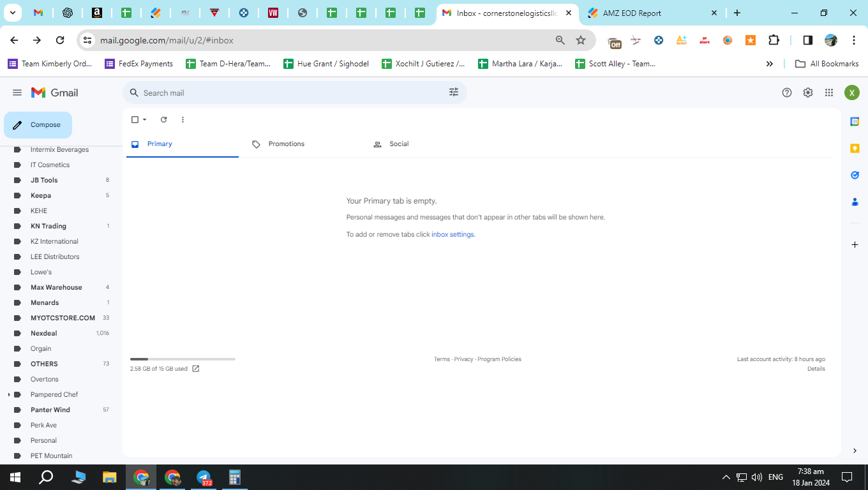This screenshot has width=868, height=490.
Task: Open Google Calendar in side panel
Action: click(855, 121)
